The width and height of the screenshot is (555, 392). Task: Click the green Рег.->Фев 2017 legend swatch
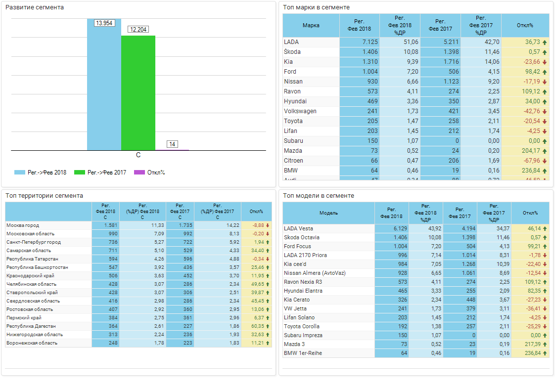click(x=80, y=173)
